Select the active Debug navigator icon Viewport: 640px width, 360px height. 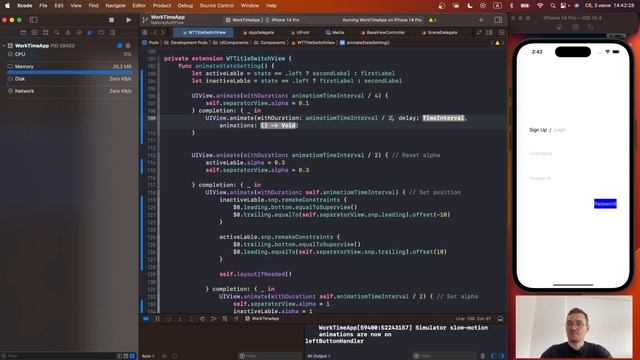pyautogui.click(x=90, y=33)
